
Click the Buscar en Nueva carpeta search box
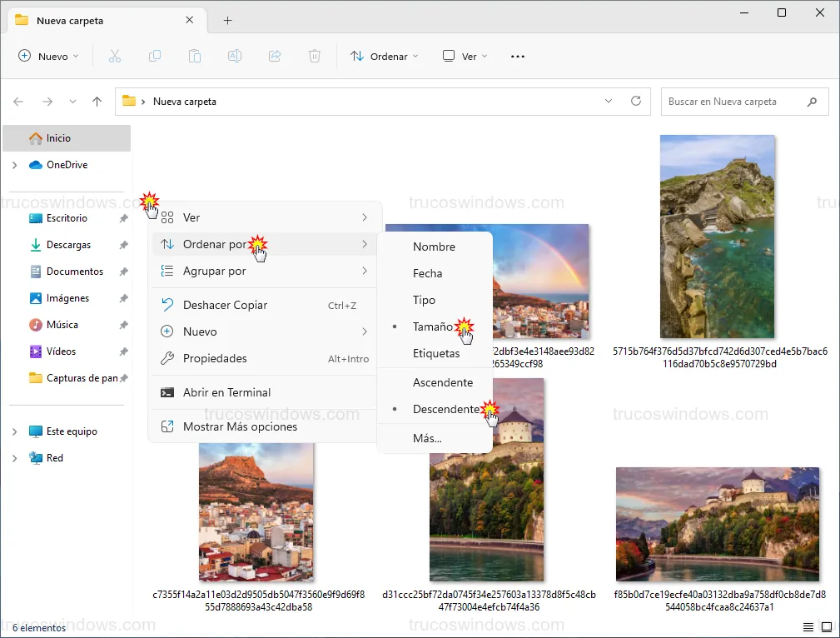tap(733, 102)
